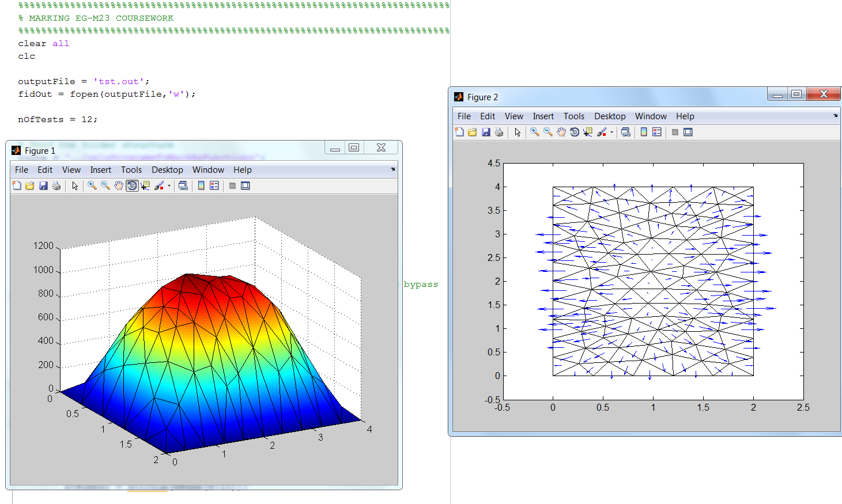Select the Data Cursor tool in Figure 1
This screenshot has width=842, height=504.
[x=145, y=185]
